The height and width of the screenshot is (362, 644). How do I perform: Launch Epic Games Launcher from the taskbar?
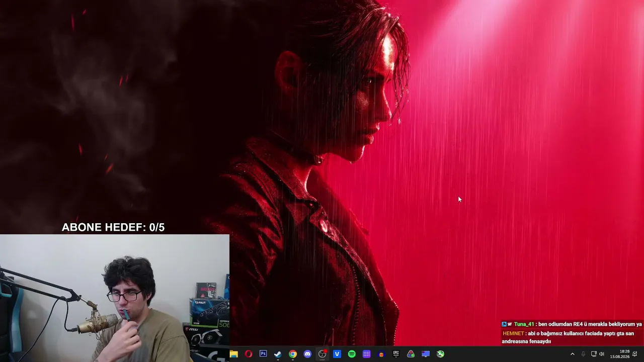click(x=396, y=354)
